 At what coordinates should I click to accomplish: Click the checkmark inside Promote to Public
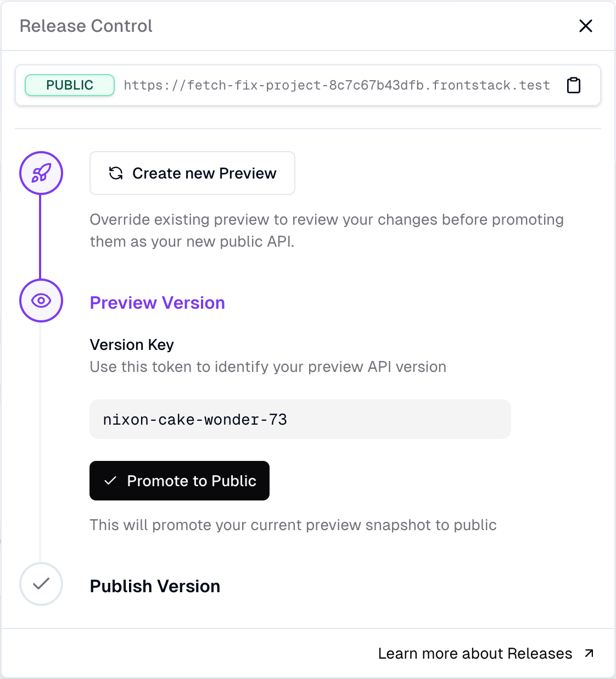(110, 481)
